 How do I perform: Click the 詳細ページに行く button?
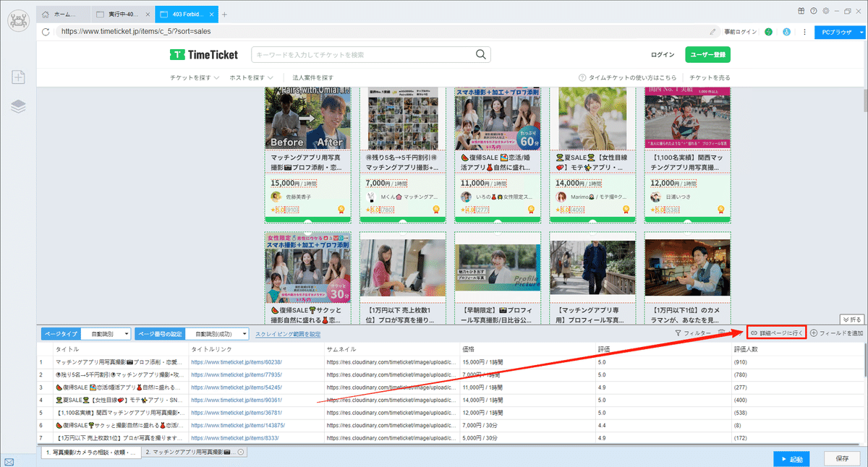(776, 333)
